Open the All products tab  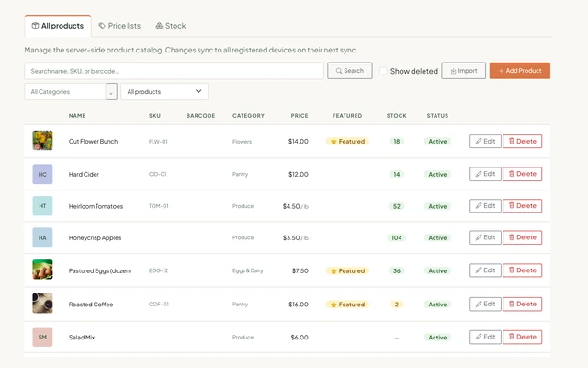[58, 26]
